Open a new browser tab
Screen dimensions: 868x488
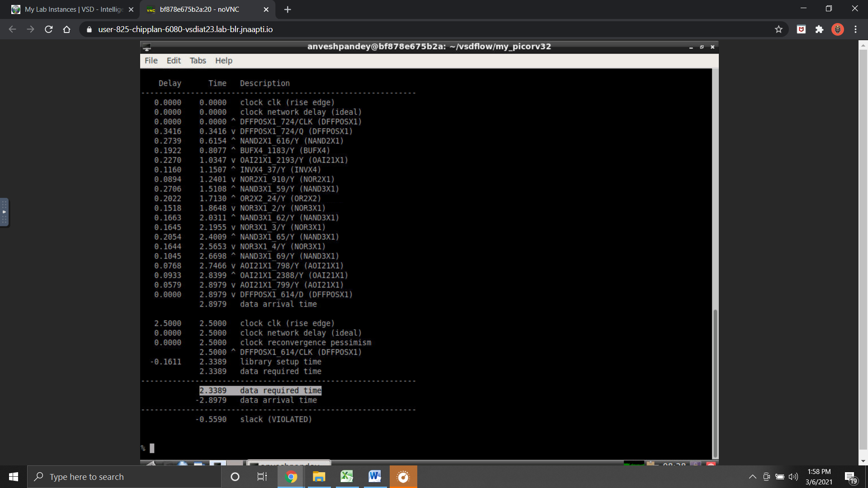[288, 9]
